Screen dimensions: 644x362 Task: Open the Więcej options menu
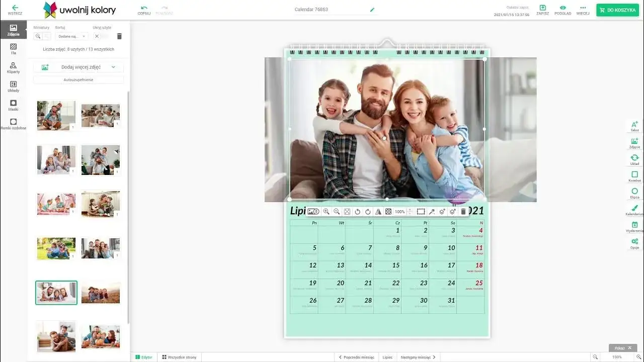[x=583, y=10]
